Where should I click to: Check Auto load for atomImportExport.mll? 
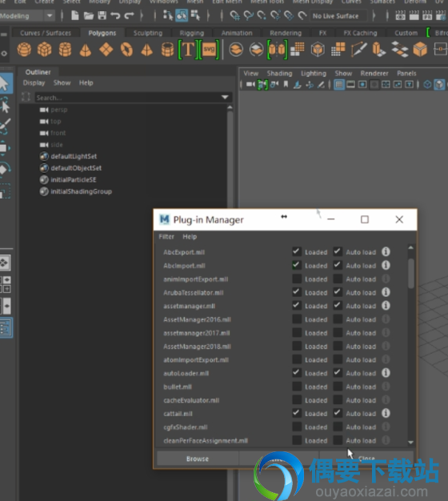(x=338, y=359)
